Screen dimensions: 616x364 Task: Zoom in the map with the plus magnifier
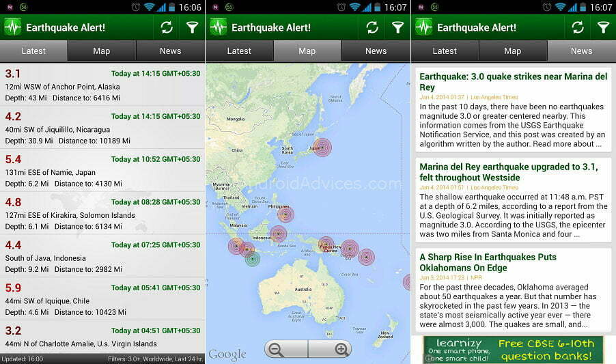(x=330, y=349)
